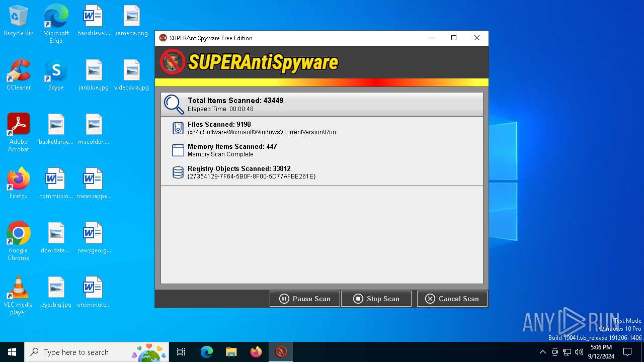Select meansappe Word document on desktop
The height and width of the screenshot is (362, 644).
click(x=94, y=184)
